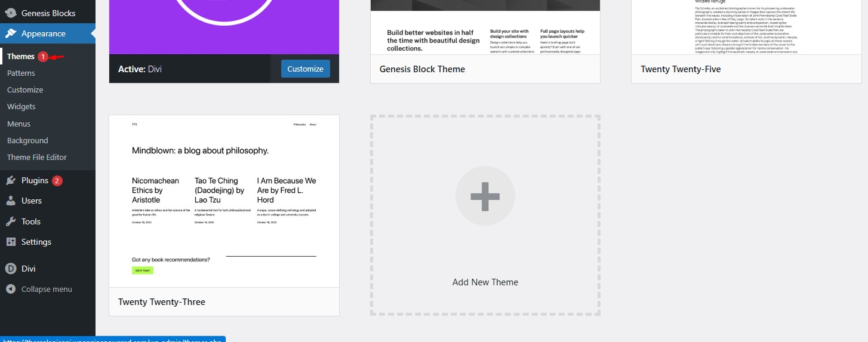Image resolution: width=868 pixels, height=342 pixels.
Task: Click the Users person icon
Action: pos(11,201)
